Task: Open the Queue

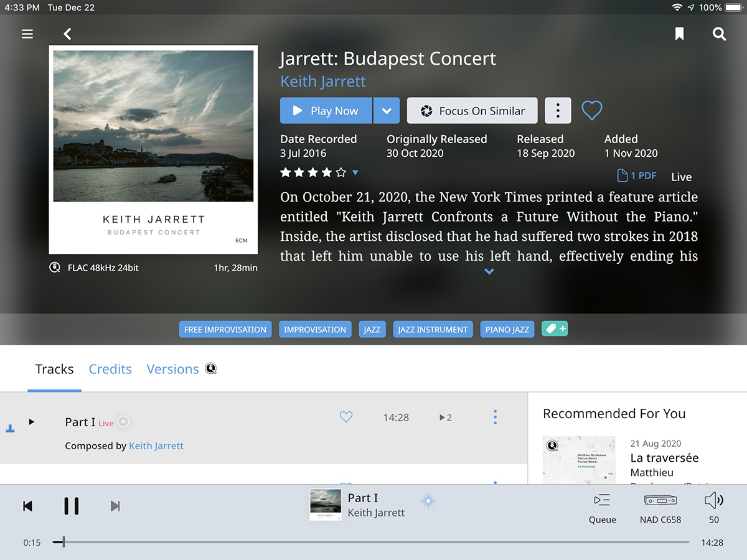Action: (x=602, y=508)
